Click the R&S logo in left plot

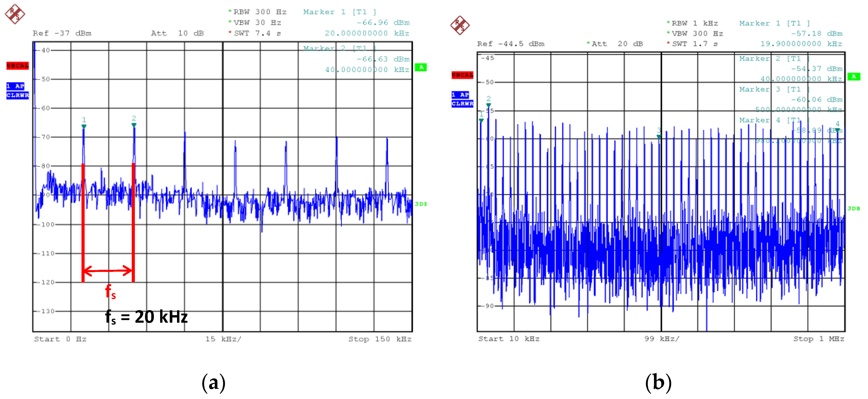[15, 14]
